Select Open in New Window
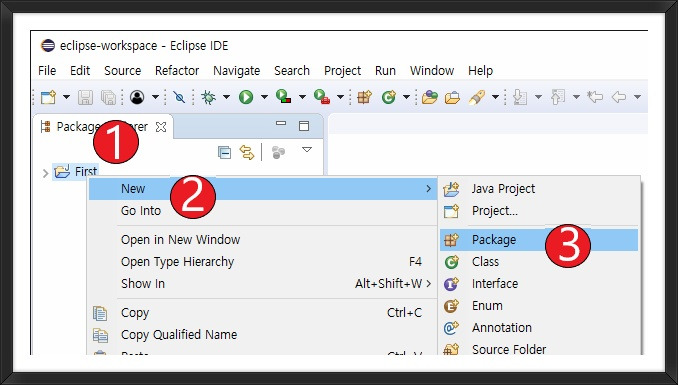This screenshot has width=678, height=385. pos(262,240)
